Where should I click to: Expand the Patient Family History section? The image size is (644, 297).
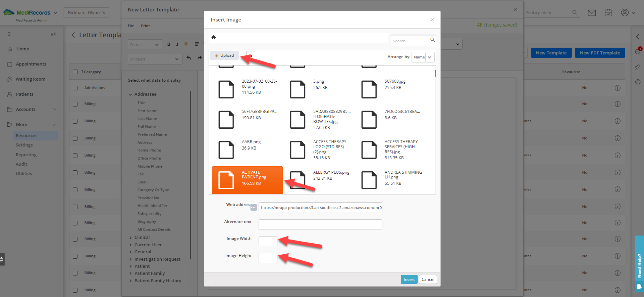130,281
